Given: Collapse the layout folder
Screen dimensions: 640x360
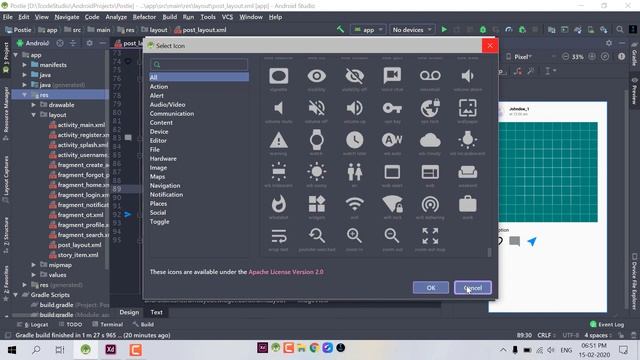Looking at the screenshot, I should [33, 115].
